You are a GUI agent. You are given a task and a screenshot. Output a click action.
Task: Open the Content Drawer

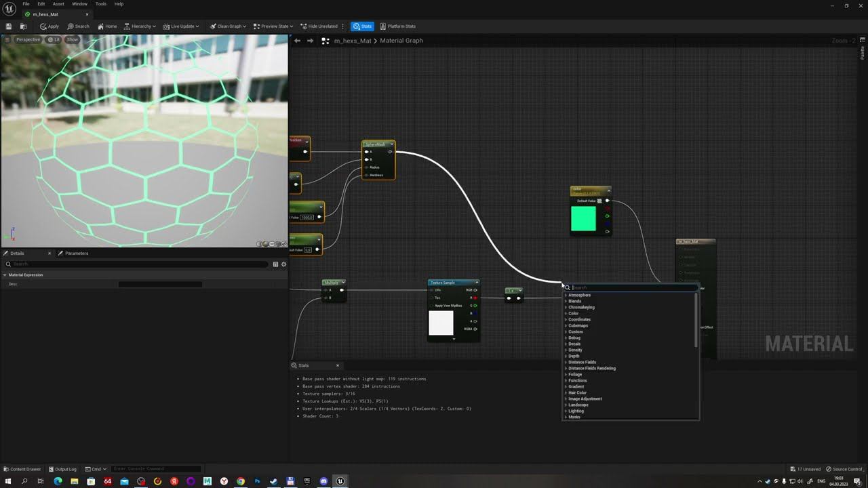(x=22, y=469)
